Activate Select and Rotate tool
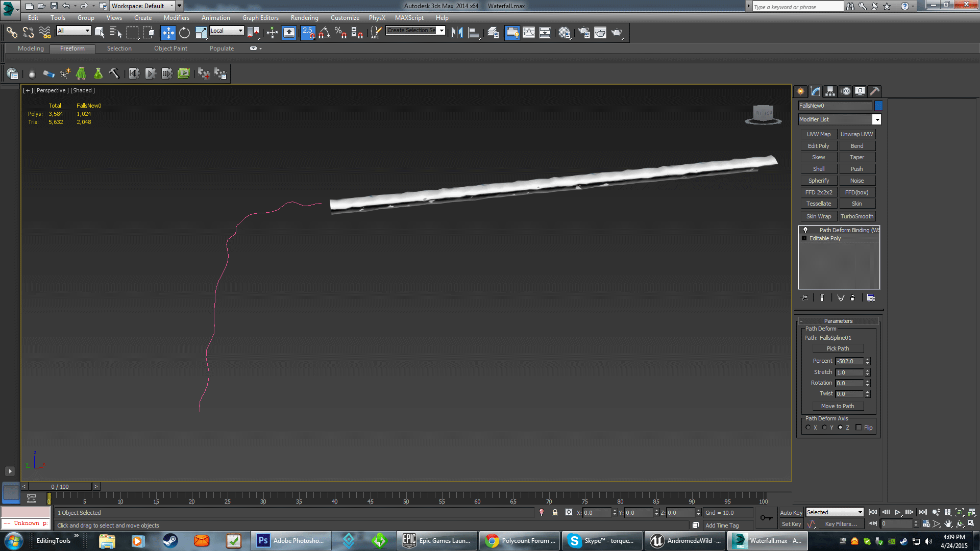Image resolution: width=980 pixels, height=551 pixels. [x=184, y=33]
